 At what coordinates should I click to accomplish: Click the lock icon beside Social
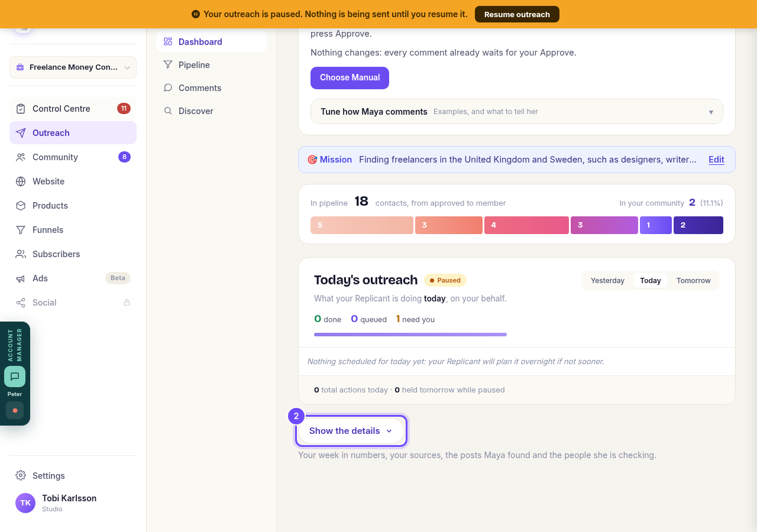pyautogui.click(x=127, y=303)
